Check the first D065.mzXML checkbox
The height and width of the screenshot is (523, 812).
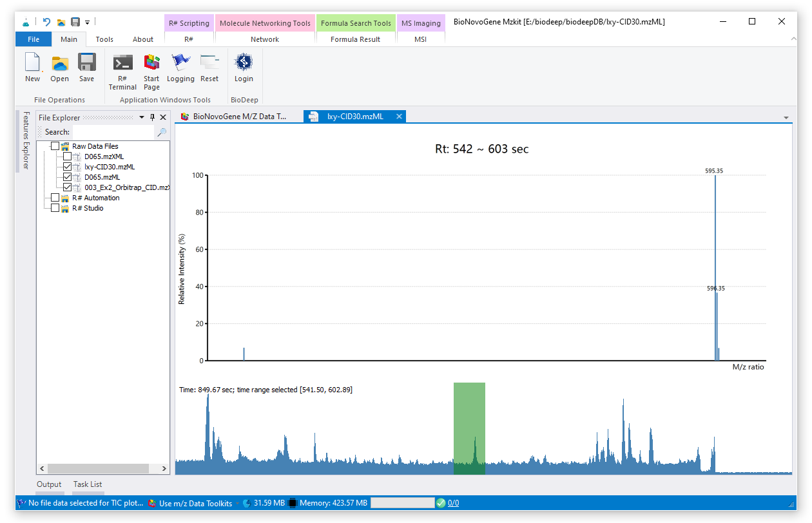67,157
